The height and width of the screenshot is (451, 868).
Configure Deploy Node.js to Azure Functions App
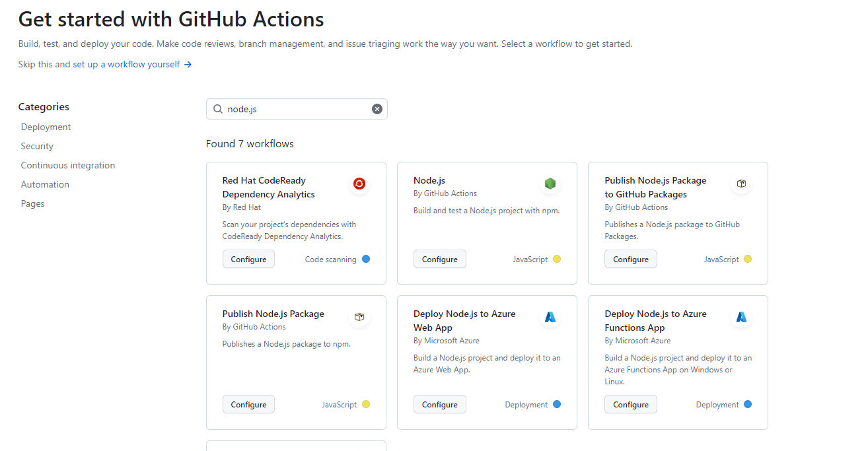[631, 404]
